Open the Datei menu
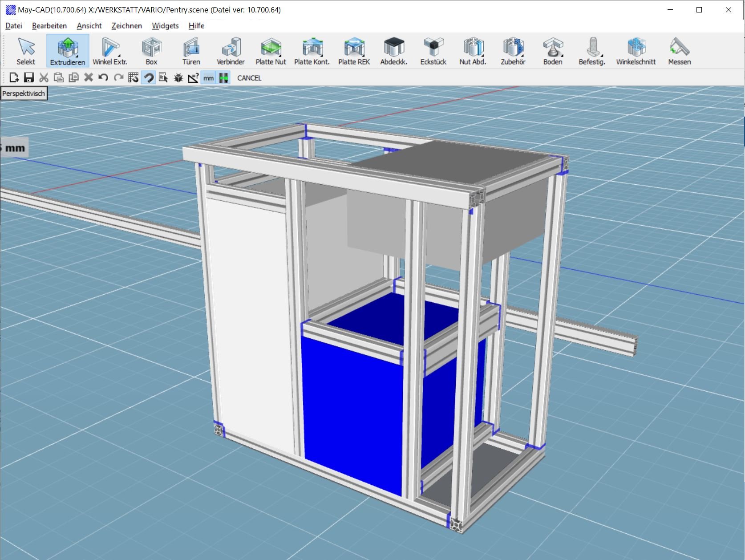Screen dimensions: 745x560 click(14, 26)
